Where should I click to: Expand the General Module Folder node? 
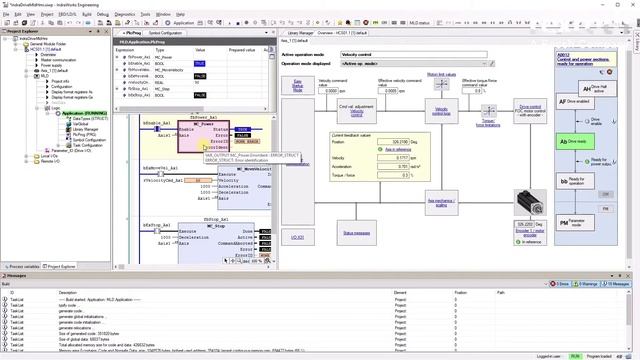click(16, 44)
